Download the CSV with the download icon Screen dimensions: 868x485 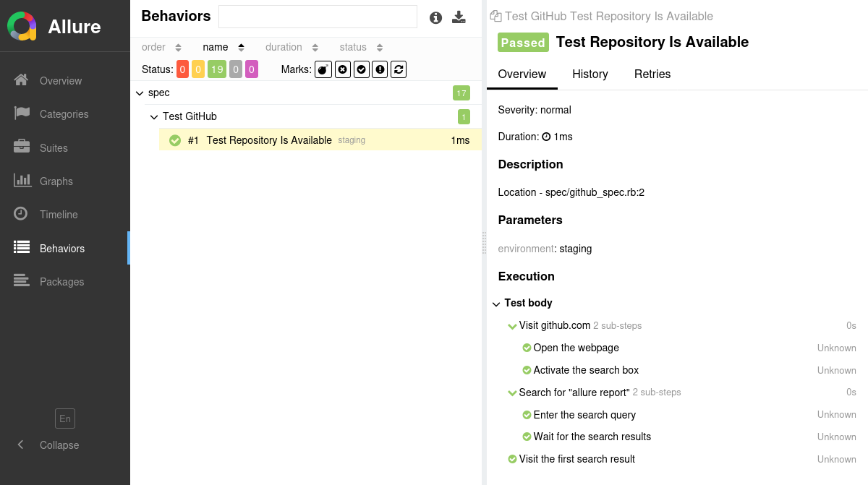coord(459,17)
